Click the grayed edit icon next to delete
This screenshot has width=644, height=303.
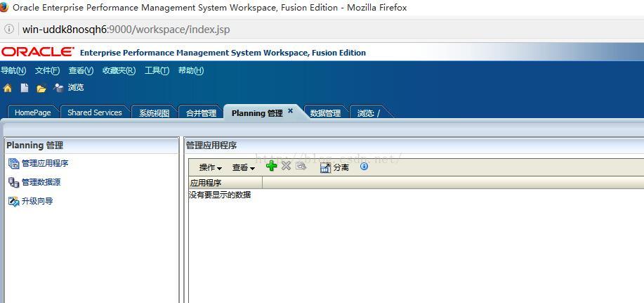pos(301,167)
